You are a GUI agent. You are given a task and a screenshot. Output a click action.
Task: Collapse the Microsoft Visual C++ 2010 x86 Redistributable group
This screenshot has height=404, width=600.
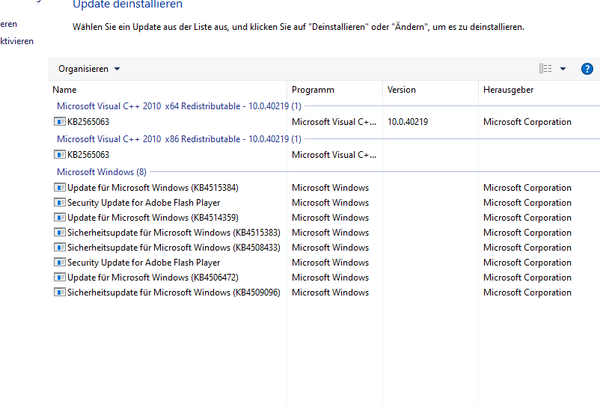coord(179,139)
